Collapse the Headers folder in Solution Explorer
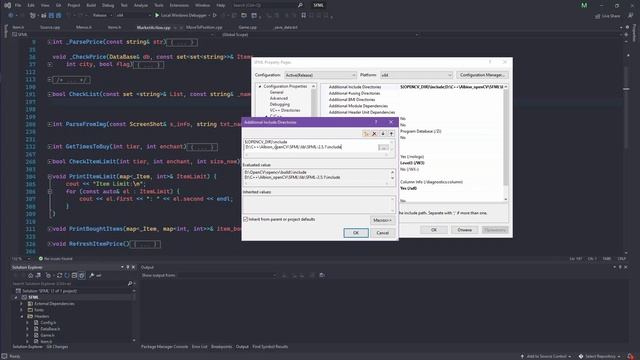This screenshot has width=640, height=360. tap(22, 316)
